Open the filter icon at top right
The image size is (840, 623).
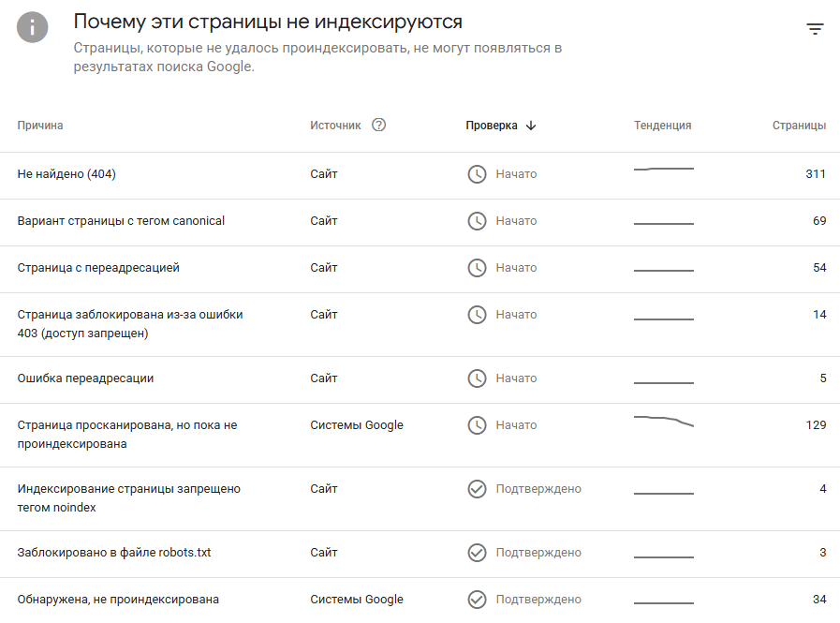tap(815, 29)
